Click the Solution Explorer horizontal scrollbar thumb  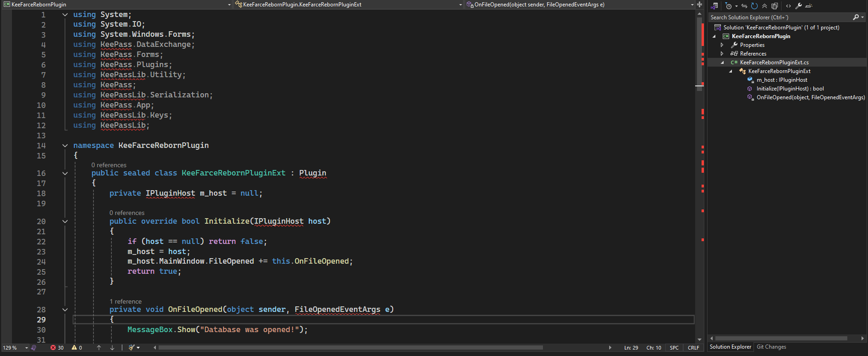(x=781, y=338)
